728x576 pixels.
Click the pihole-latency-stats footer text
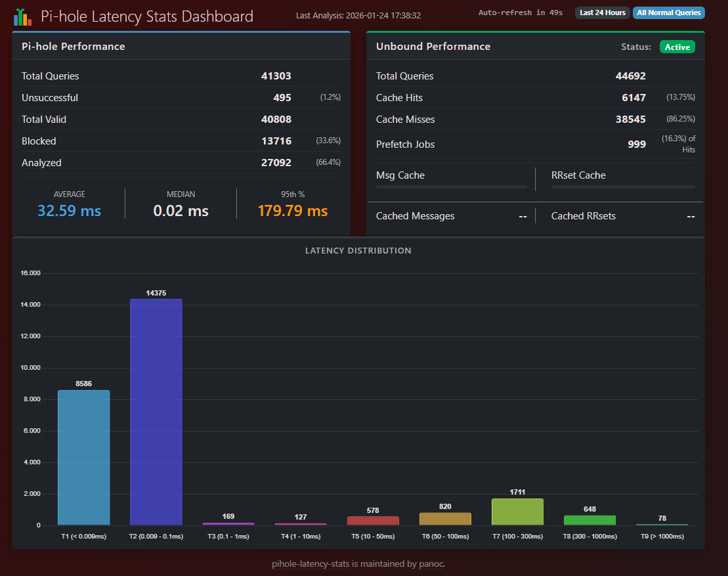[x=358, y=564]
